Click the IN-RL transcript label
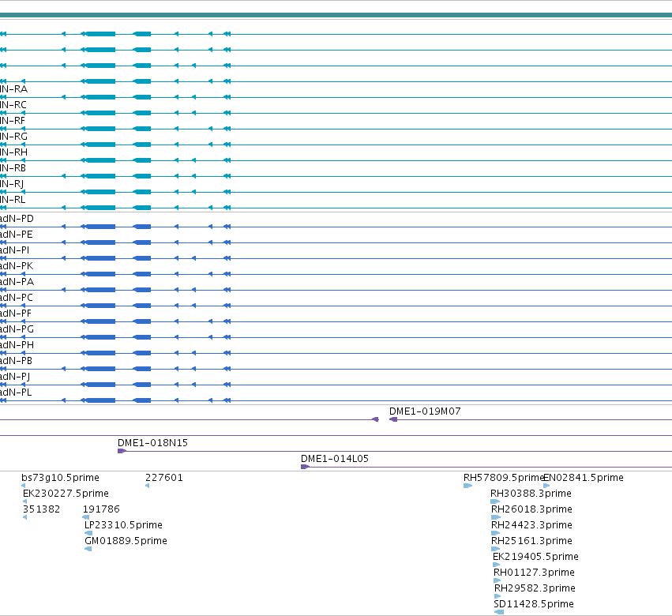672x616 pixels. [x=13, y=200]
